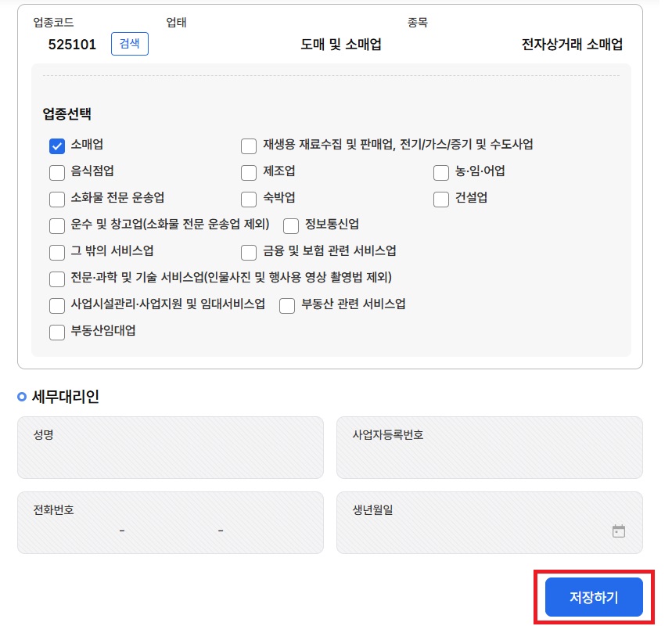Select 재생용 재료수집 및 판매업 checkbox

pos(249,146)
